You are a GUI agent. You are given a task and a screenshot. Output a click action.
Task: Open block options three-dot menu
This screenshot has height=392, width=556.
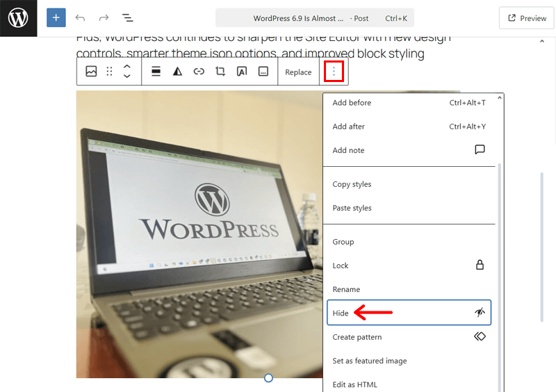334,72
